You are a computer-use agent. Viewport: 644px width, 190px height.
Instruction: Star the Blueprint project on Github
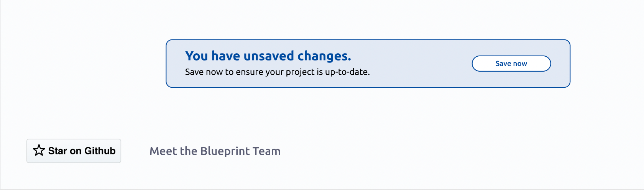[74, 151]
